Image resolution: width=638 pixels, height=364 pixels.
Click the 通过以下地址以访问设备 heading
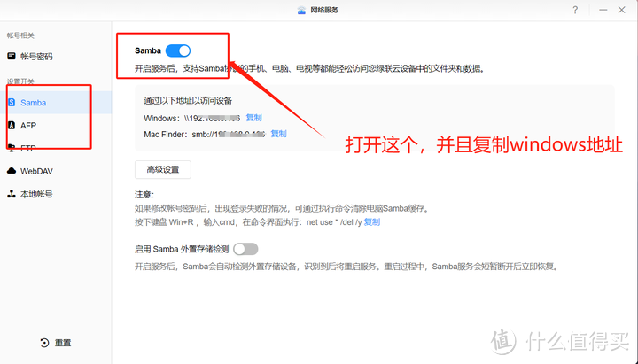tap(188, 101)
